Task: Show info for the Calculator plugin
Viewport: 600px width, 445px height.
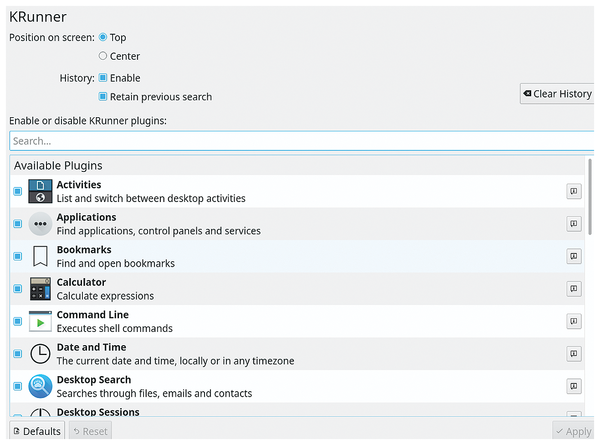Action: tap(574, 289)
